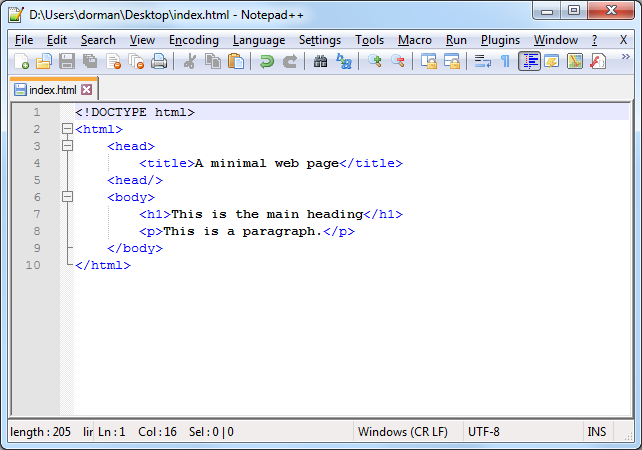Image resolution: width=642 pixels, height=450 pixels.
Task: Minimize the Notepad++ window
Action: [547, 11]
